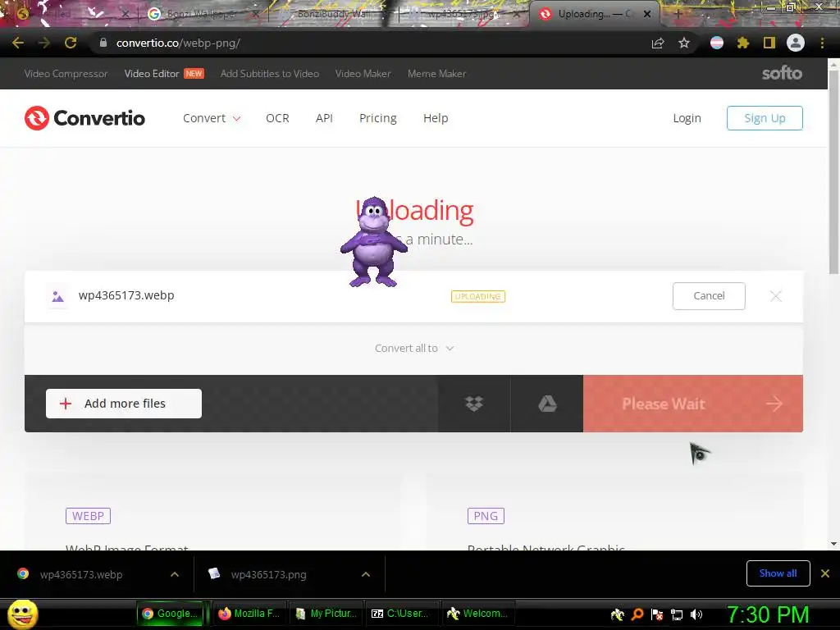Switch to the Welcome taskbar button
Viewport: 840px width, 630px height.
pyautogui.click(x=478, y=614)
